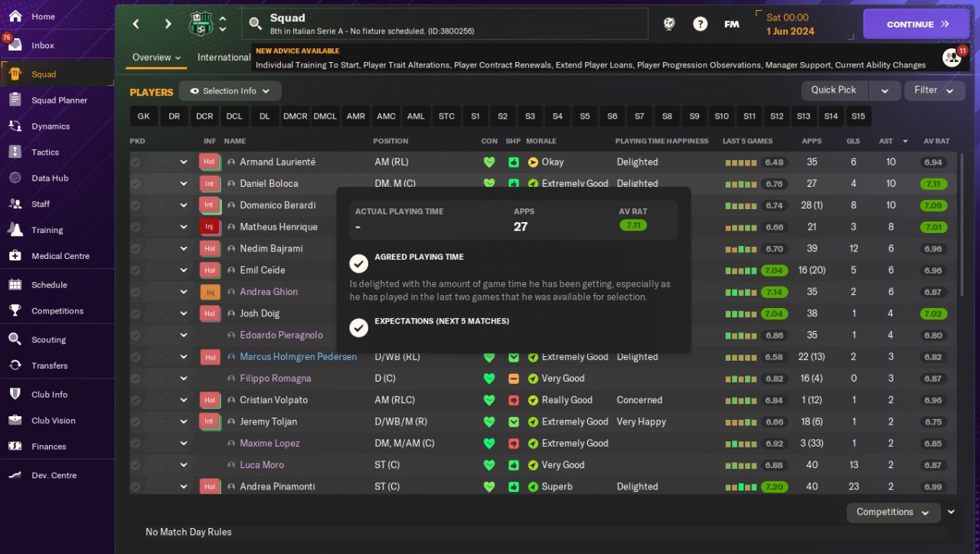Click Andrea Ghion's orange Inj status badge
Viewport: 980px width, 554px height.
(210, 292)
